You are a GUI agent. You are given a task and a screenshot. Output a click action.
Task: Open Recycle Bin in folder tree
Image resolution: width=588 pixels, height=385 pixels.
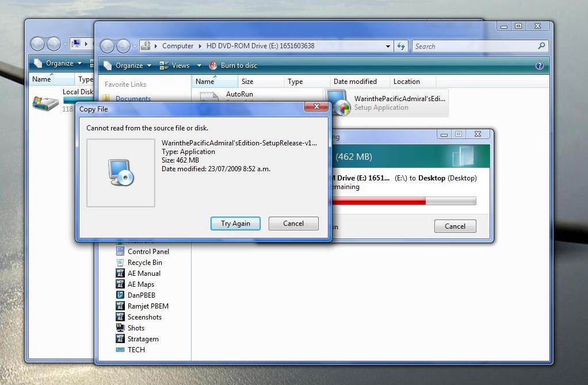145,263
